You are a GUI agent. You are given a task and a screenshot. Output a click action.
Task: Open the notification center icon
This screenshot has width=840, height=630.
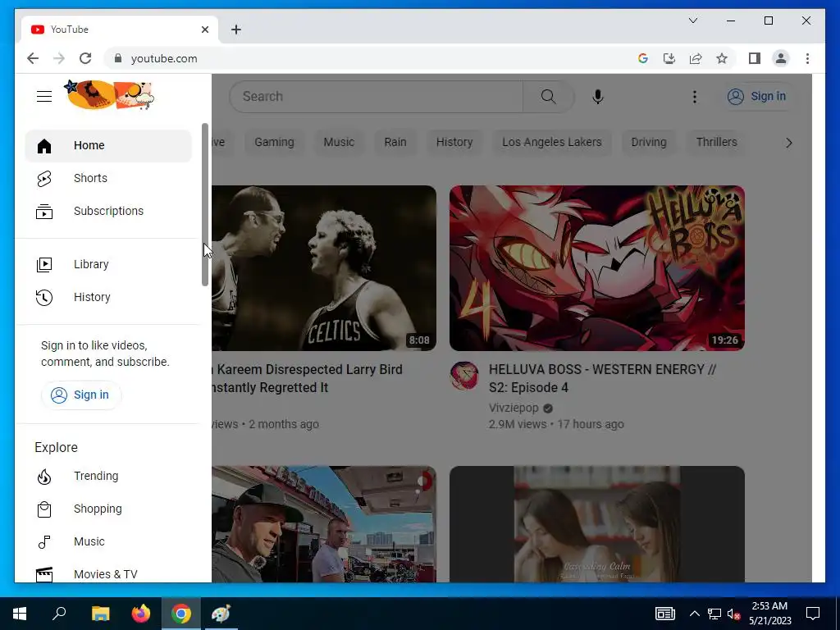point(813,614)
